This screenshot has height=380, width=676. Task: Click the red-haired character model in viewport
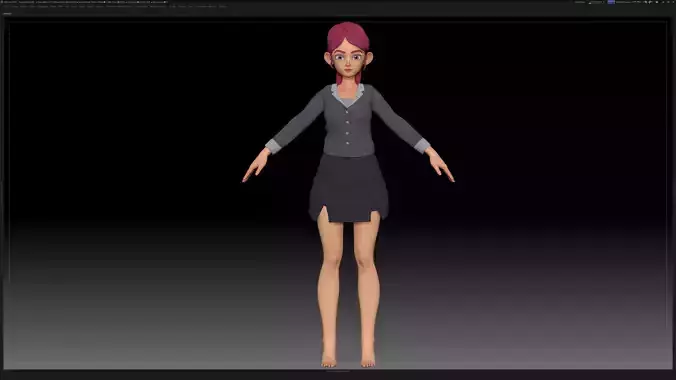[348, 194]
